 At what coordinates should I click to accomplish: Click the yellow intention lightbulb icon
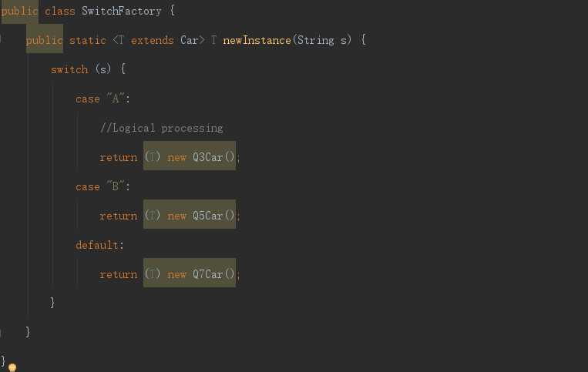coord(12,367)
